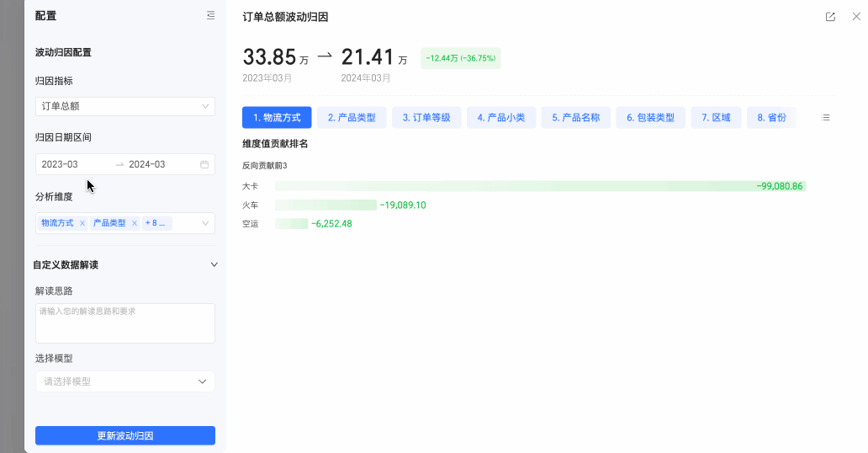Click the 空运 row label

pos(250,224)
